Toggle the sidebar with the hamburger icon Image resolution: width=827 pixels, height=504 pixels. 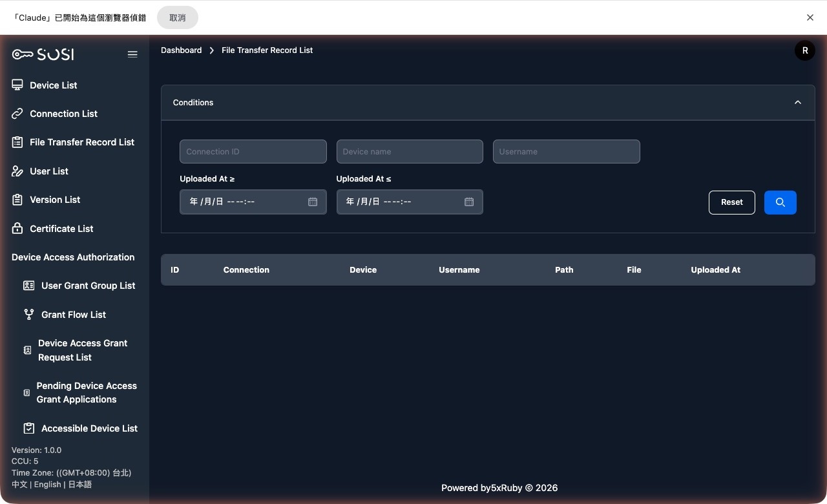(132, 54)
